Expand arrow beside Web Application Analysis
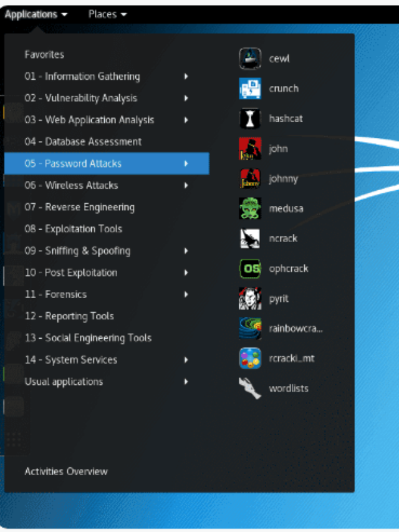The height and width of the screenshot is (532, 399). [x=186, y=120]
